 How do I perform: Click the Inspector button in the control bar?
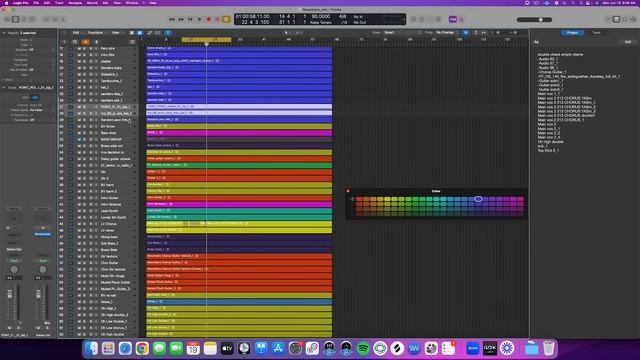pyautogui.click(x=16, y=19)
